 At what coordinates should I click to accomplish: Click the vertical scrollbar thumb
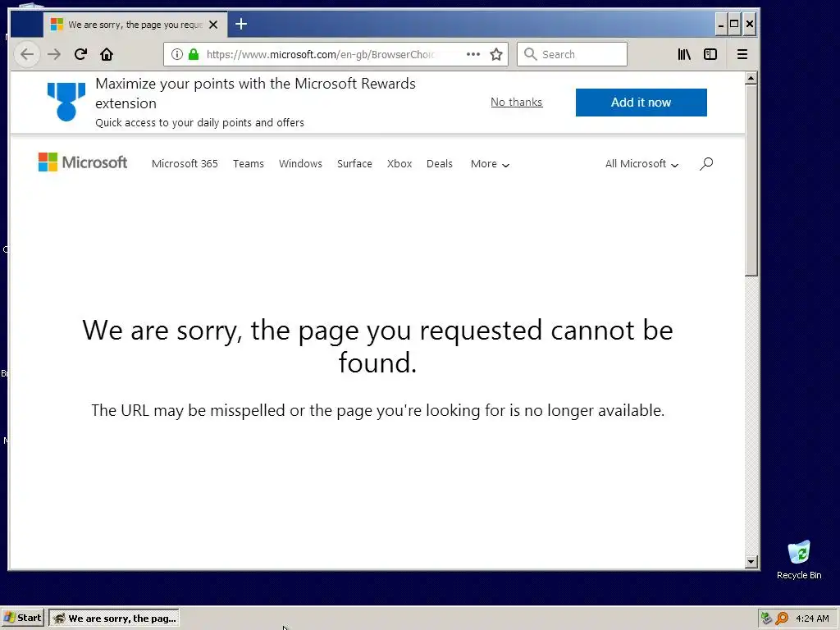coord(751,180)
